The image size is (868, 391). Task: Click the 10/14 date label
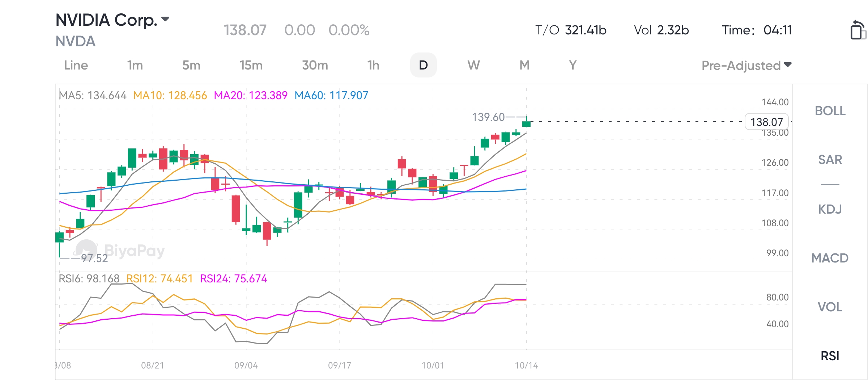tap(526, 366)
